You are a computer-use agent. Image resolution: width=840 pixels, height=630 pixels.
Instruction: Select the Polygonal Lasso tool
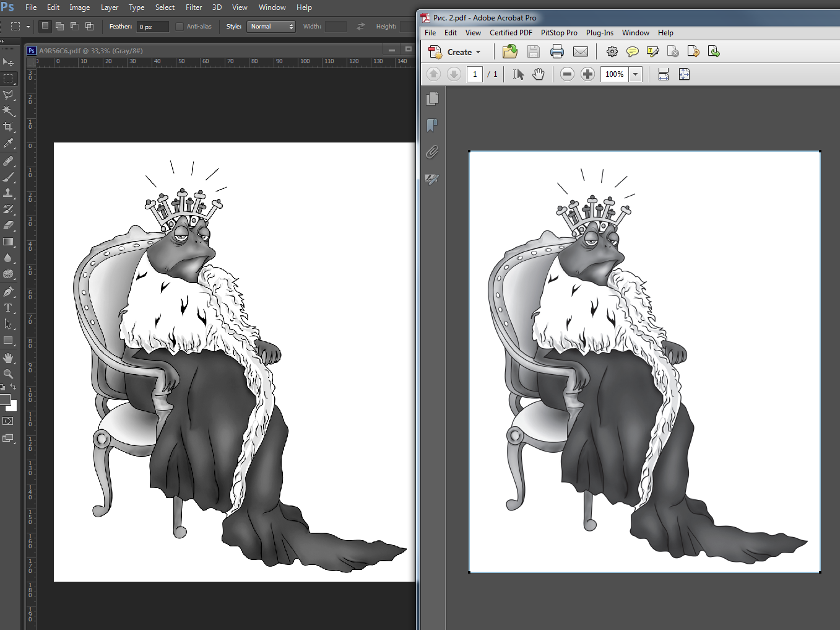click(x=8, y=95)
